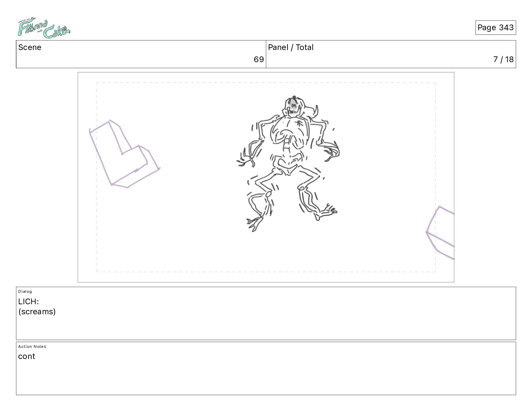
Task: Select the panel count 7 / 18
Action: coord(503,59)
